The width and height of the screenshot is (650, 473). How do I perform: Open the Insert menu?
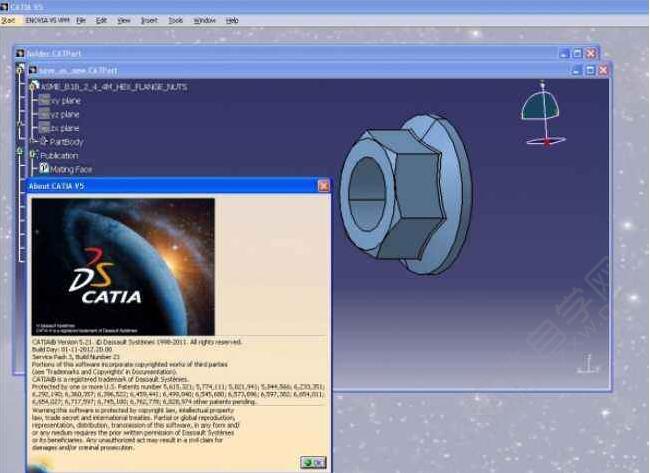click(x=149, y=20)
